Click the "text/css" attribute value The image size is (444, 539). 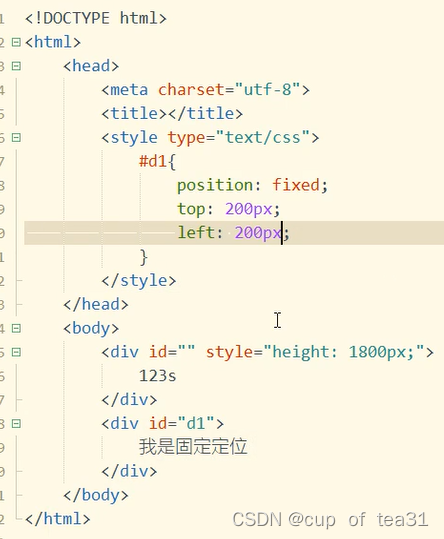point(263,138)
